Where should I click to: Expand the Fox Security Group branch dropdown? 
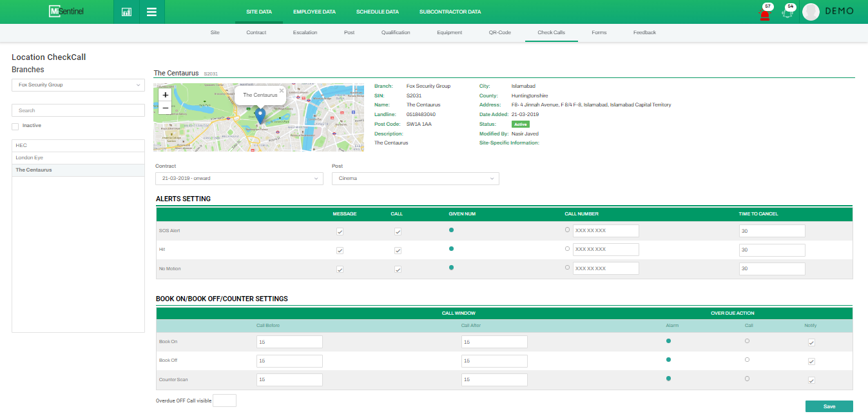tap(78, 85)
